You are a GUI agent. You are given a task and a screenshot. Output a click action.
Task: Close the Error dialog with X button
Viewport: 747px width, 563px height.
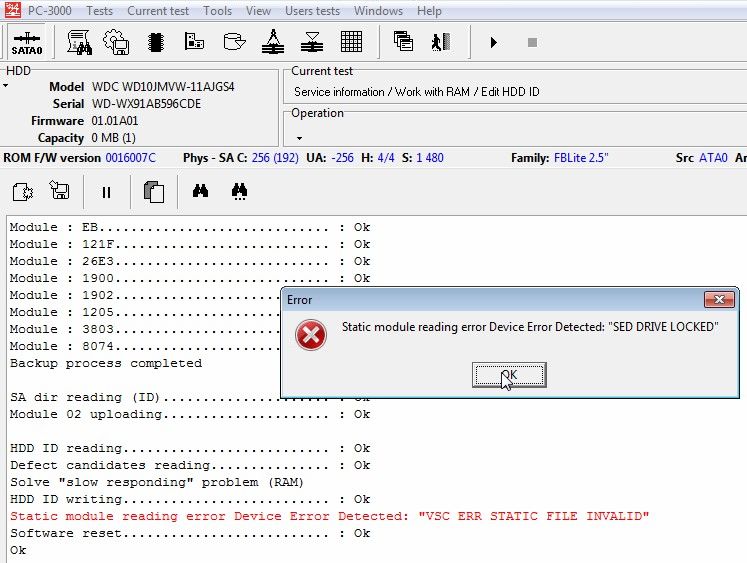(x=719, y=300)
